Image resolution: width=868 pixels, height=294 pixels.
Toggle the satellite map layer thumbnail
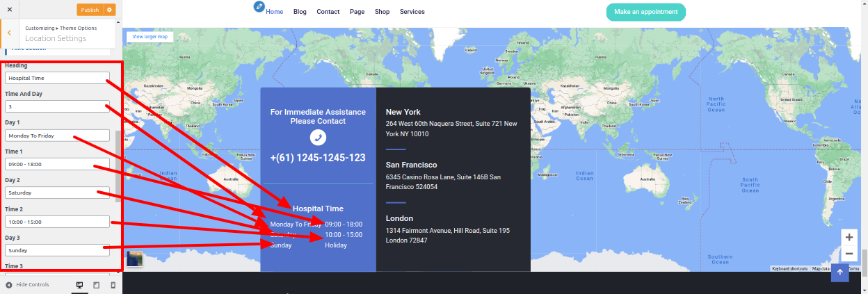tap(135, 259)
